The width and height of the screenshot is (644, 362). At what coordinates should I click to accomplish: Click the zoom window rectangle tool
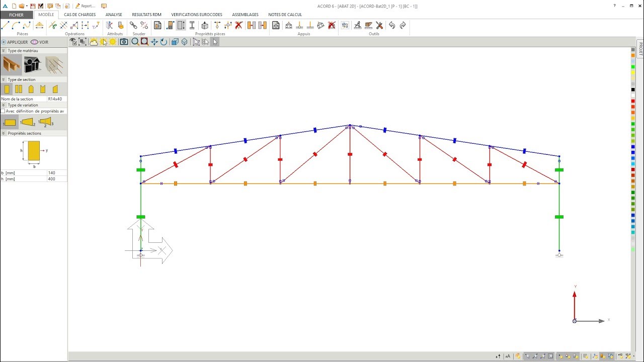pos(144,42)
